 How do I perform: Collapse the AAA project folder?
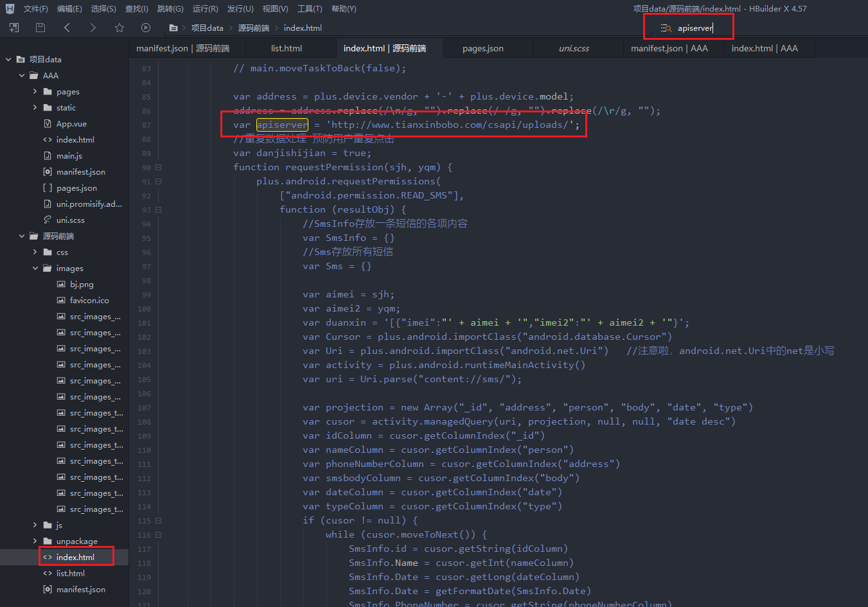tap(22, 76)
